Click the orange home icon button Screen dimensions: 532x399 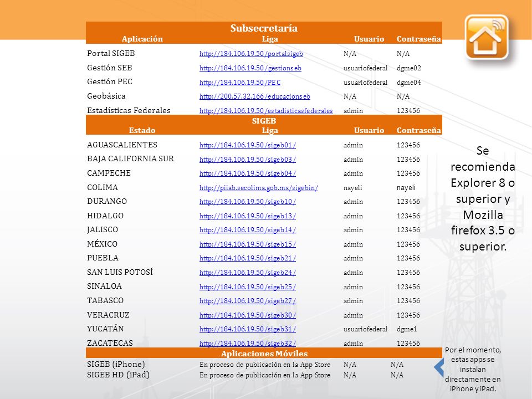point(487,38)
